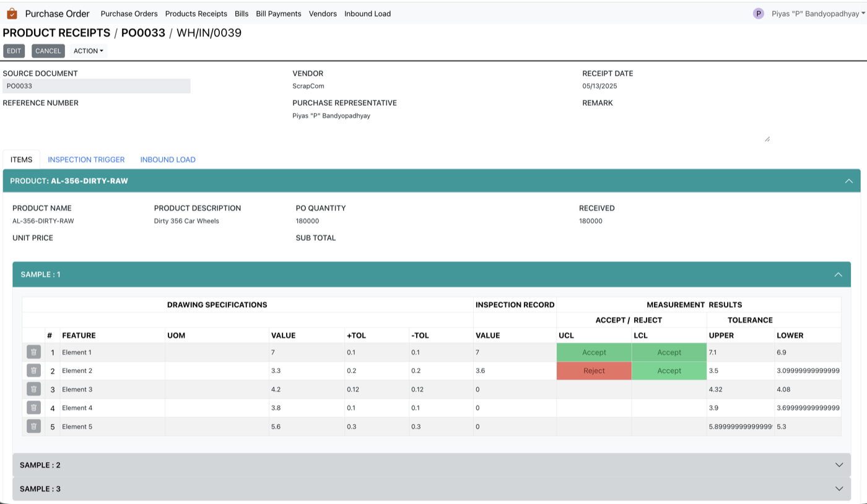Click inspection value 3.6 for Element 2
This screenshot has height=504, width=867.
click(x=481, y=371)
